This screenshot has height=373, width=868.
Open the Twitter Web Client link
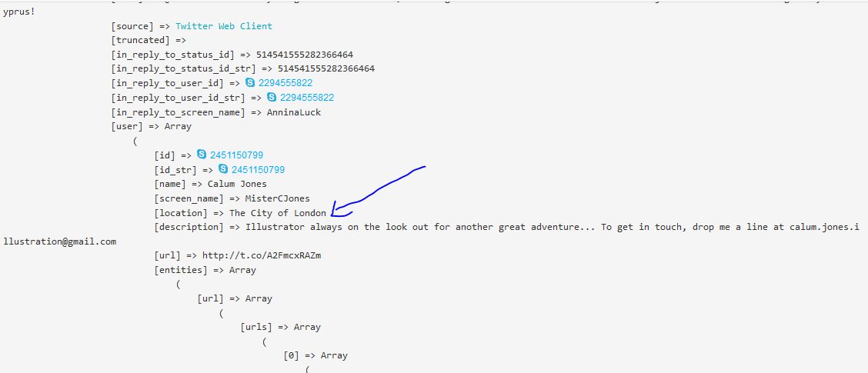pos(224,26)
